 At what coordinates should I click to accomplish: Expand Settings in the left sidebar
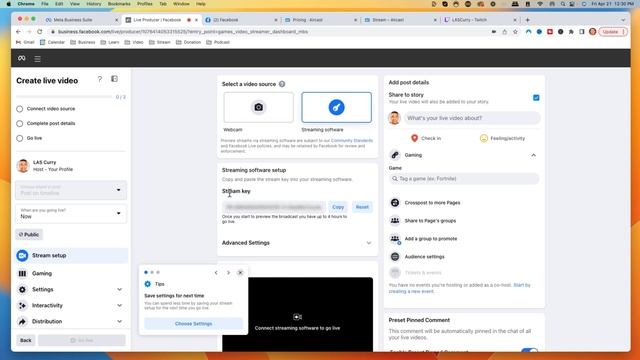coord(119,289)
